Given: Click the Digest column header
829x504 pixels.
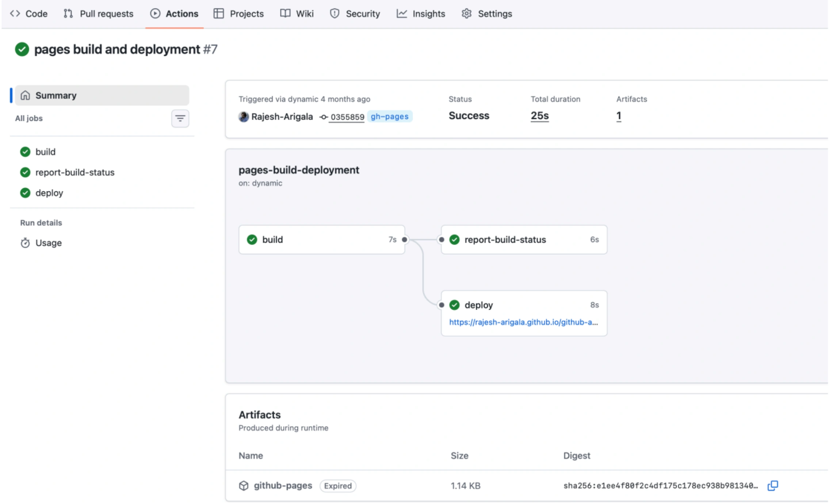Looking at the screenshot, I should pyautogui.click(x=577, y=456).
